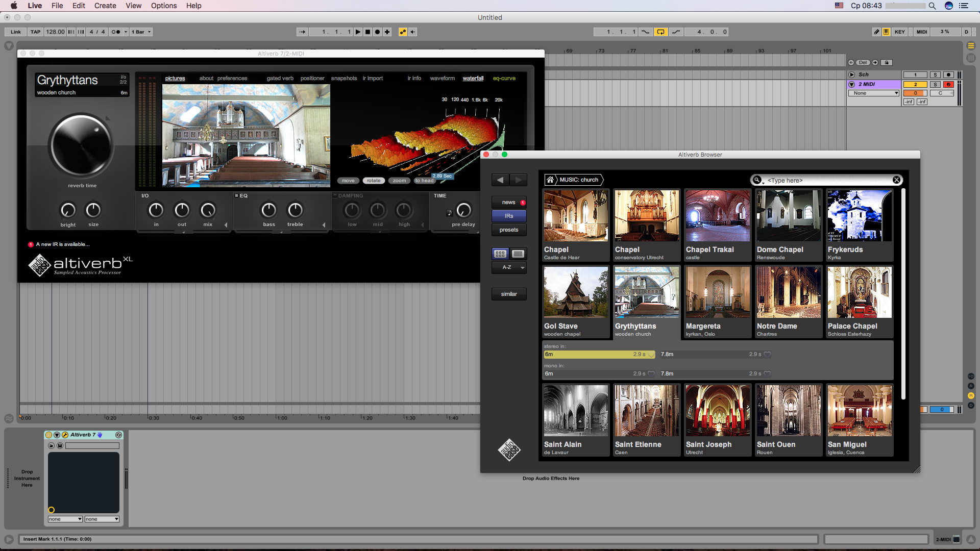This screenshot has width=980, height=551.
Task: Switch browser to list view
Action: [x=518, y=254]
